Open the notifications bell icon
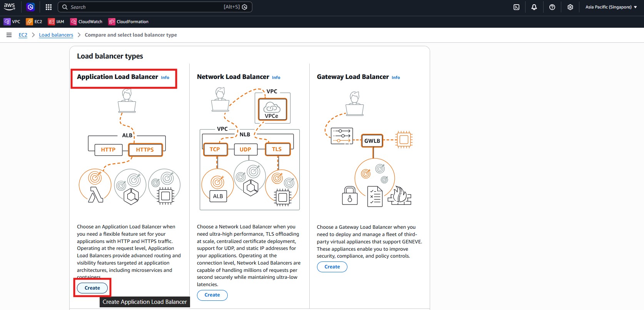 (x=534, y=7)
